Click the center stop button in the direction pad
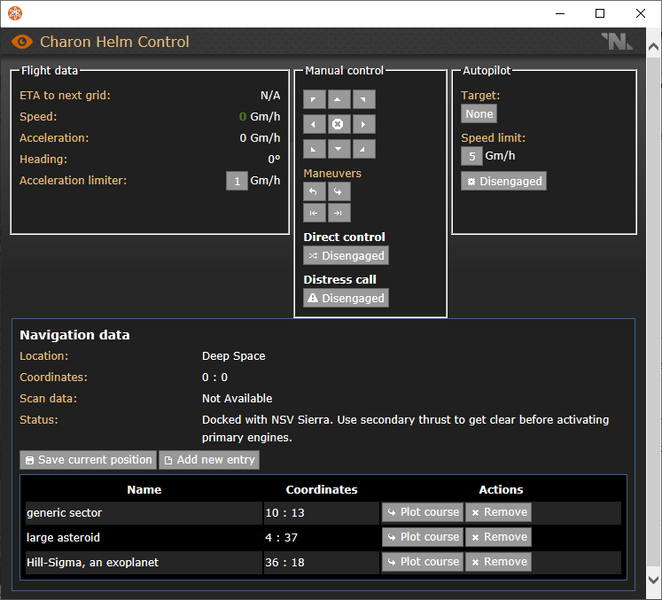662x600 pixels. (x=339, y=124)
